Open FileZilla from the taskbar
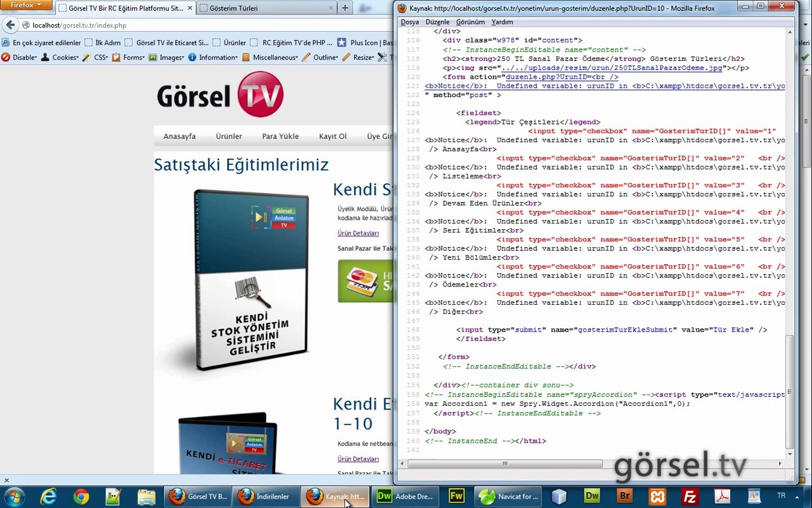Screen dimensions: 812x508 coord(690,496)
